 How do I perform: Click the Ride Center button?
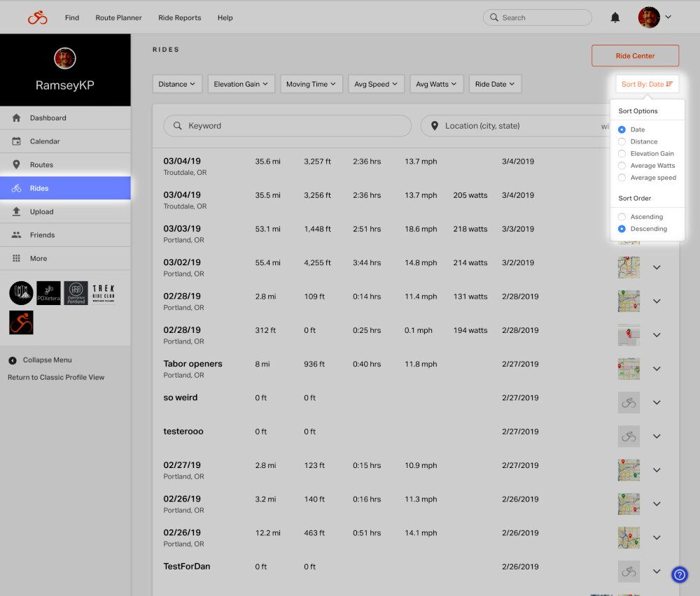click(x=635, y=56)
